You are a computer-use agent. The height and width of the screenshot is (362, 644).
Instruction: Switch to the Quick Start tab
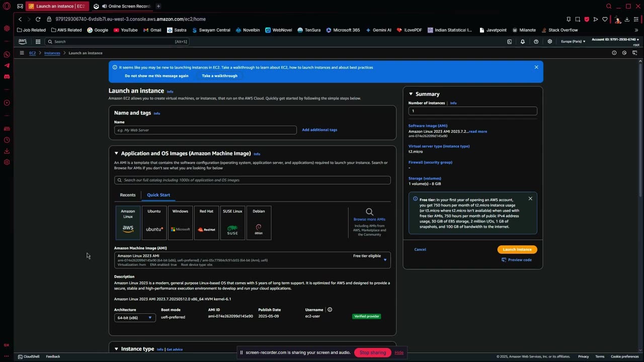[x=158, y=195]
